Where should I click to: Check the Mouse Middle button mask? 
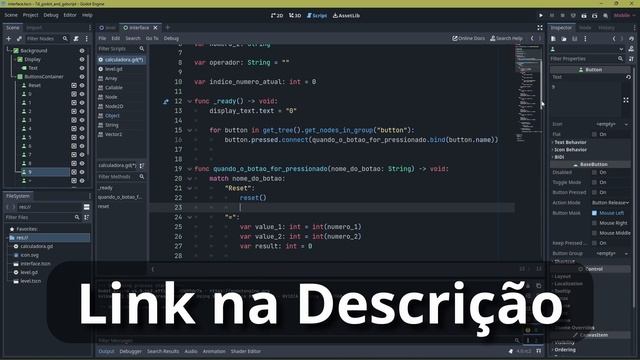coord(595,233)
